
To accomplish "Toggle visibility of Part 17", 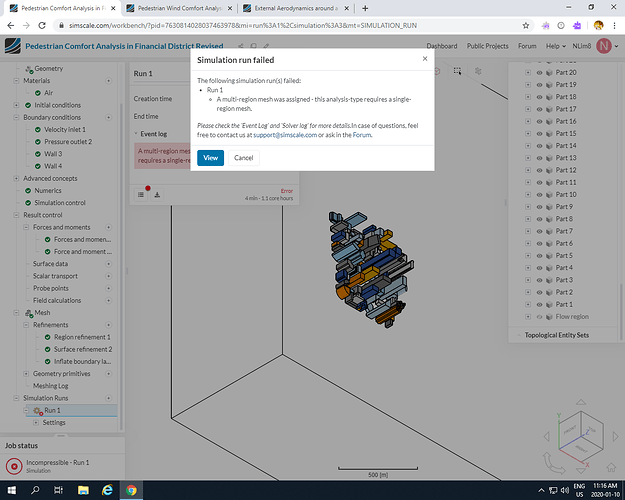I will [x=539, y=109].
